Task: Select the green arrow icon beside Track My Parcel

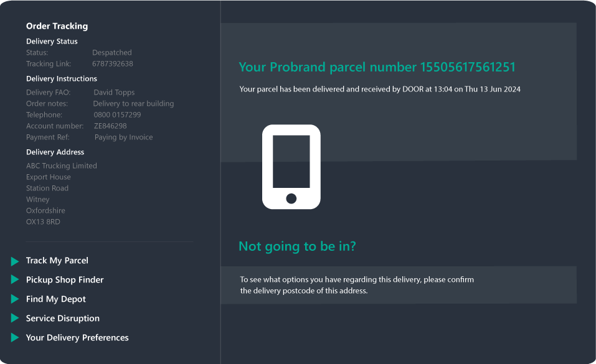Action: point(14,261)
